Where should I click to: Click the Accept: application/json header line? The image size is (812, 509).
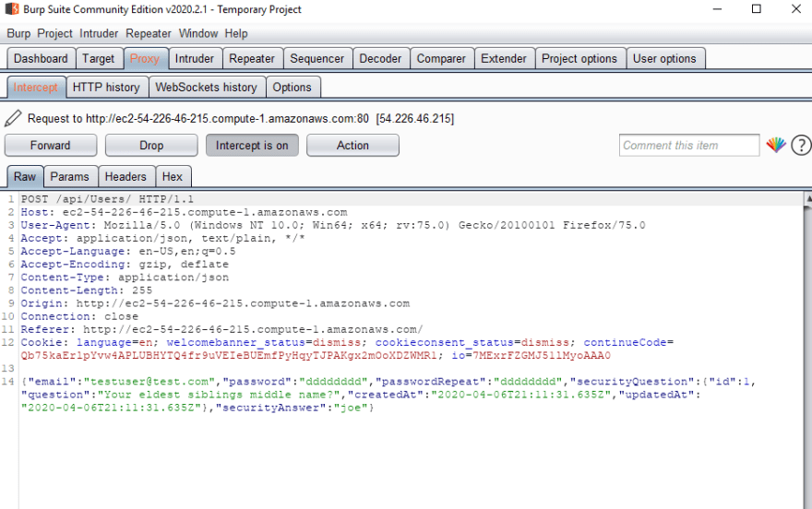pos(162,238)
